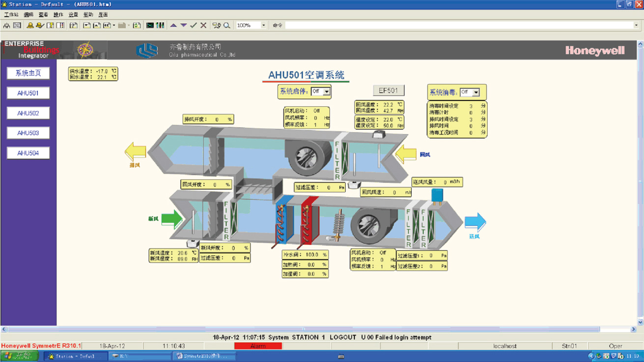Open the 系统消毒 Off dropdown
Viewport: 644px width, 362px height.
click(x=476, y=92)
